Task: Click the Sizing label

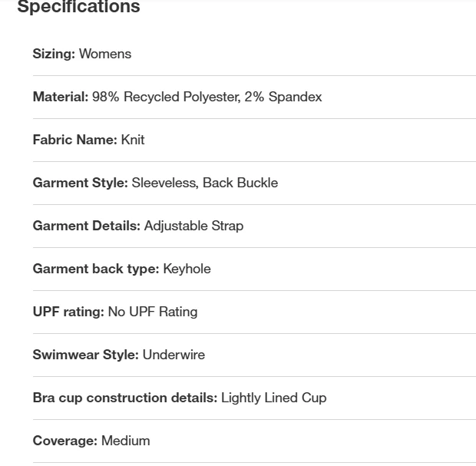Action: [54, 54]
